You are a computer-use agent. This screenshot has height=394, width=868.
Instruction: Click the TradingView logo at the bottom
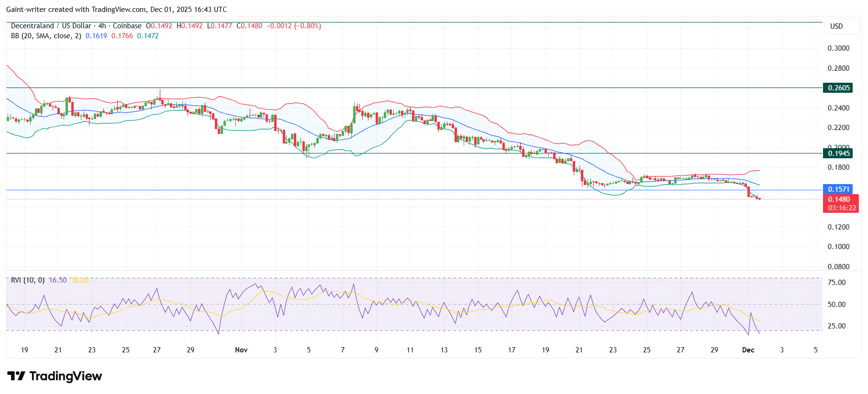pyautogui.click(x=55, y=376)
